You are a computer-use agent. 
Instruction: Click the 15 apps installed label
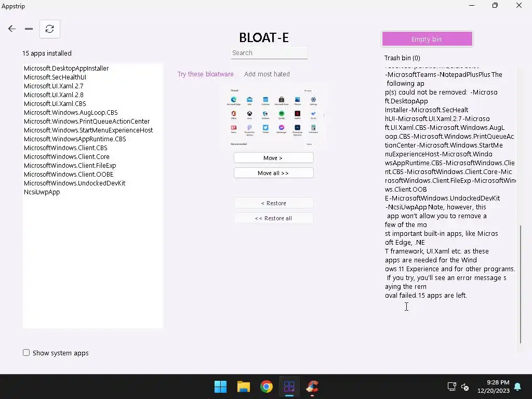click(x=47, y=54)
